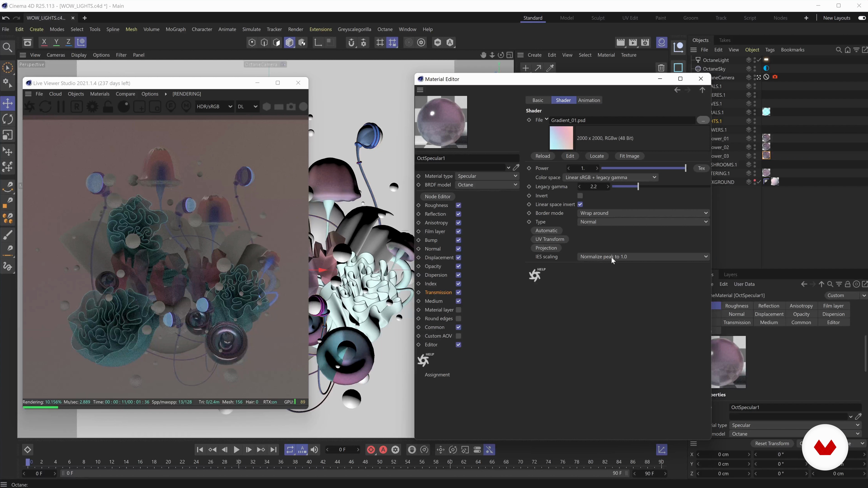This screenshot has width=868, height=488.
Task: Toggle Z axis lock icon
Action: pos(68,42)
